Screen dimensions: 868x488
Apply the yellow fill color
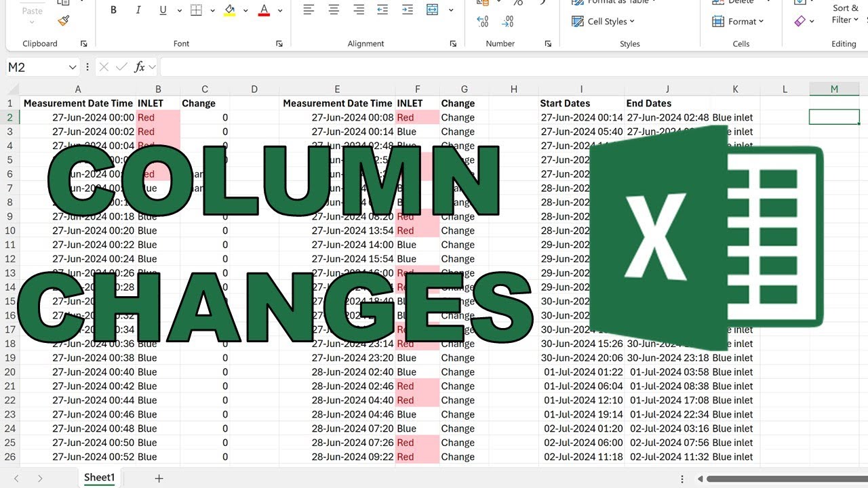[x=230, y=10]
